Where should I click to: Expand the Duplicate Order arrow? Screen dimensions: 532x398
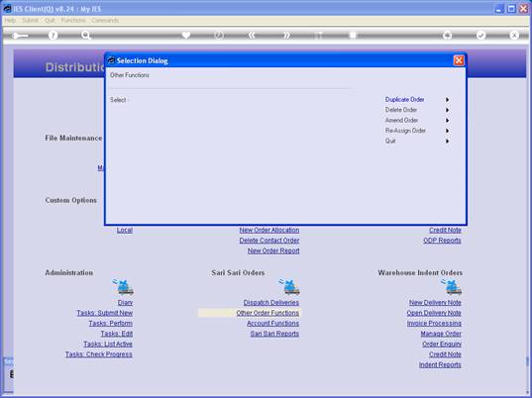pyautogui.click(x=447, y=100)
